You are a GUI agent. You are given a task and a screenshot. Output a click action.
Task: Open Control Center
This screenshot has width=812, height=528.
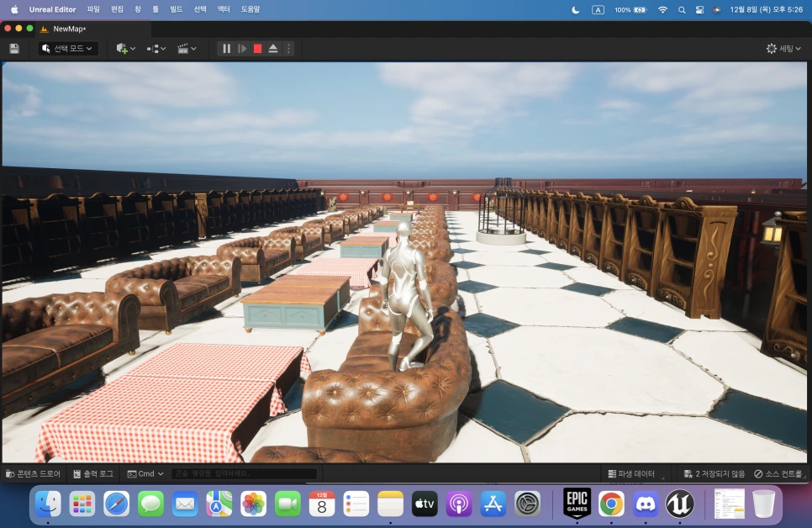pyautogui.click(x=699, y=10)
